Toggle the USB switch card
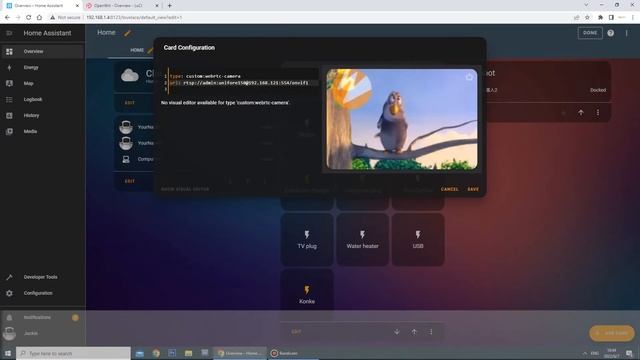 [x=418, y=240]
